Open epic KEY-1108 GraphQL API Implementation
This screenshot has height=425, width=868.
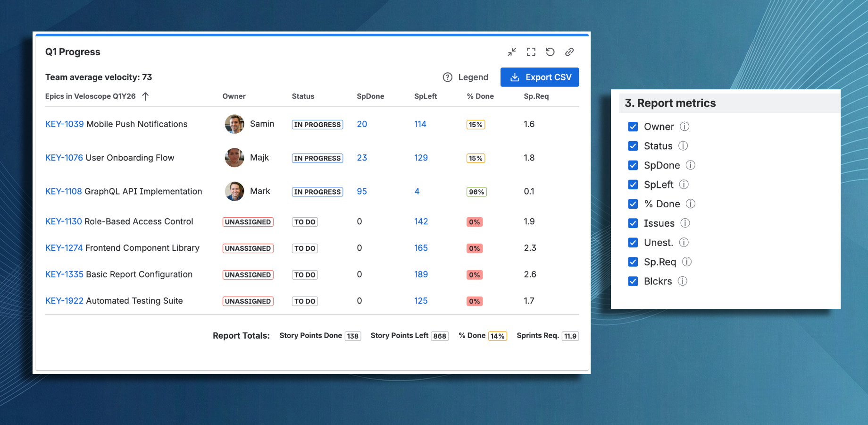click(124, 191)
